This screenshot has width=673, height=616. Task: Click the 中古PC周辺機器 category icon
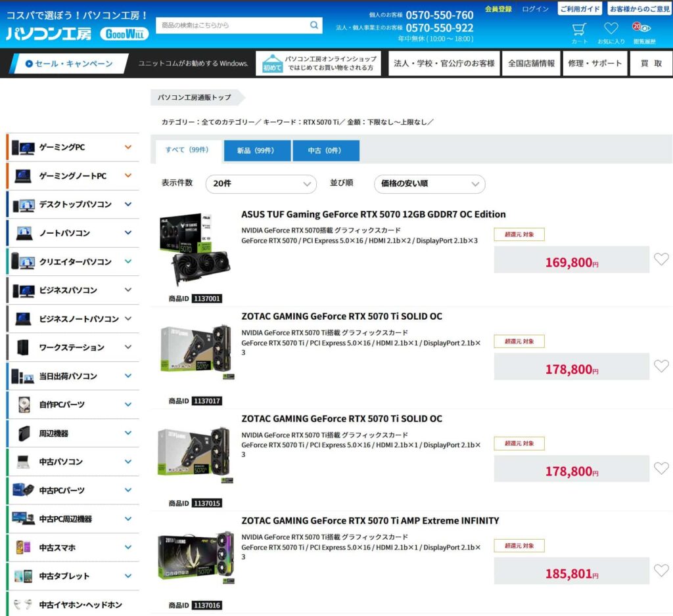coord(23,519)
